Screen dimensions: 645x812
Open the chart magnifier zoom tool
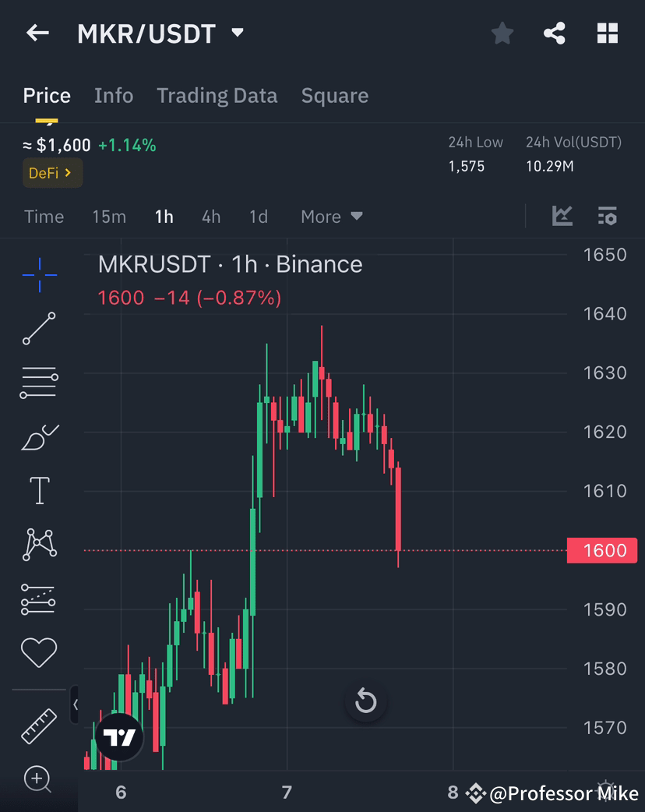point(39,779)
